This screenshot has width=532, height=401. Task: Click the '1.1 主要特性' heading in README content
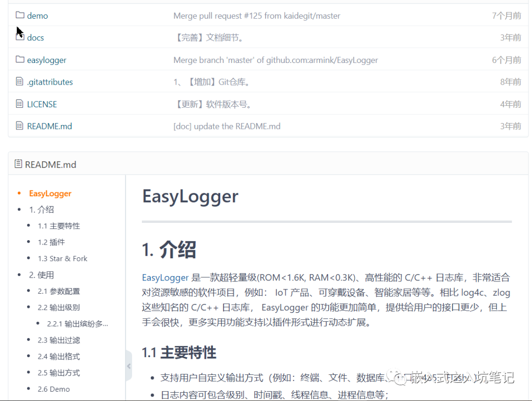pos(179,352)
